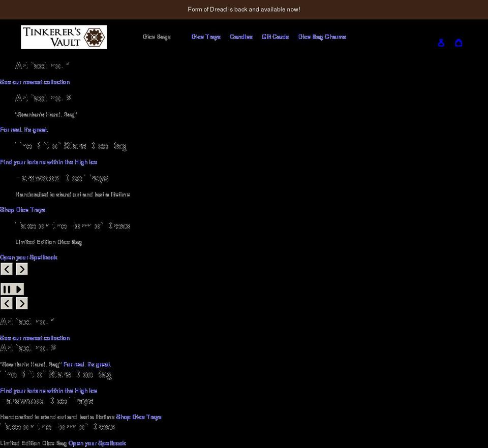Click the lower next slide arrow
Image resolution: width=488 pixels, height=448 pixels.
point(21,303)
